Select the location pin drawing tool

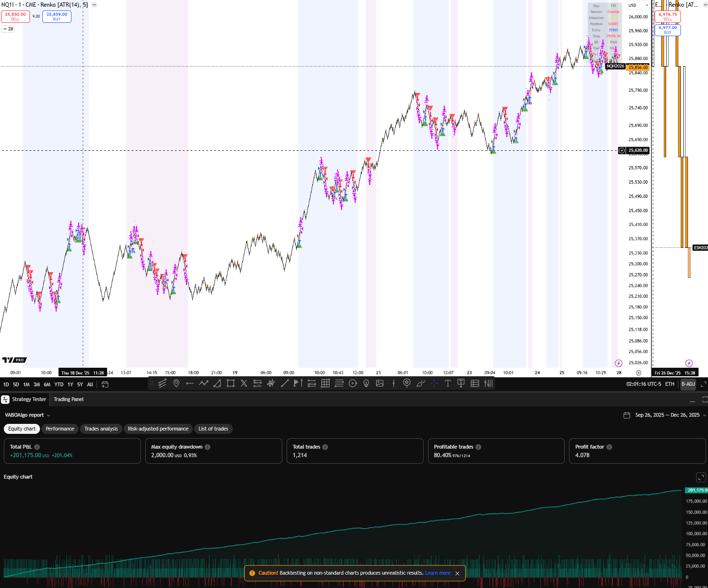click(176, 383)
